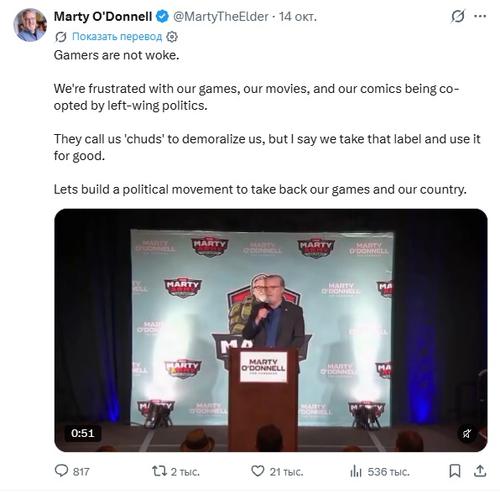500x493 pixels.
Task: Unmute the video with the speaker icon
Action: [x=467, y=433]
